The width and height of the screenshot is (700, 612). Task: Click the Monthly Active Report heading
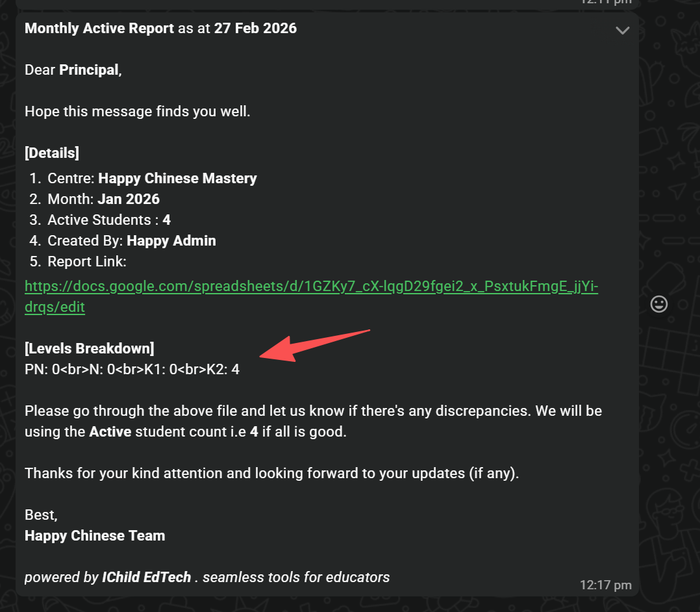click(99, 29)
